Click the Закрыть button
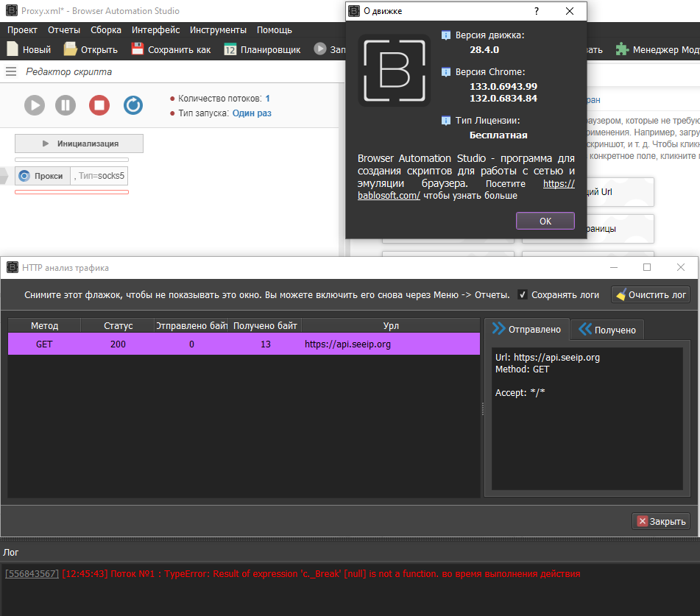The image size is (700, 616). tap(660, 521)
